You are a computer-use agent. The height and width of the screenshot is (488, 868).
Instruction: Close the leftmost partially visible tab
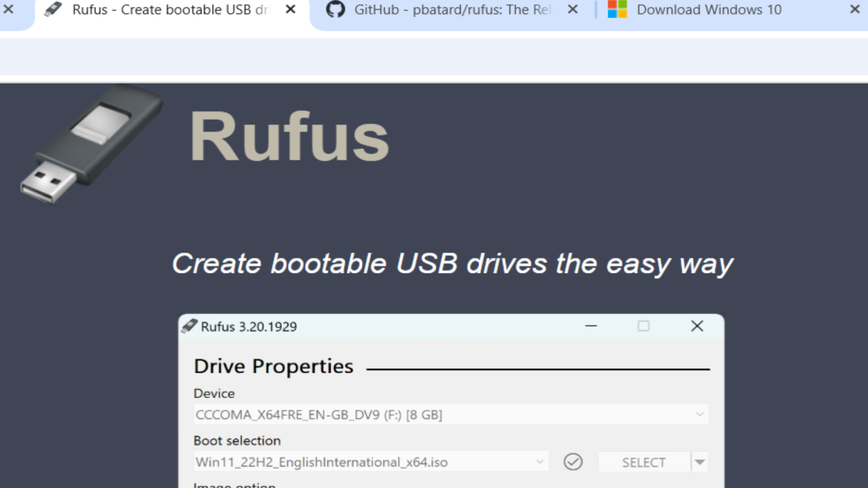pos(8,9)
